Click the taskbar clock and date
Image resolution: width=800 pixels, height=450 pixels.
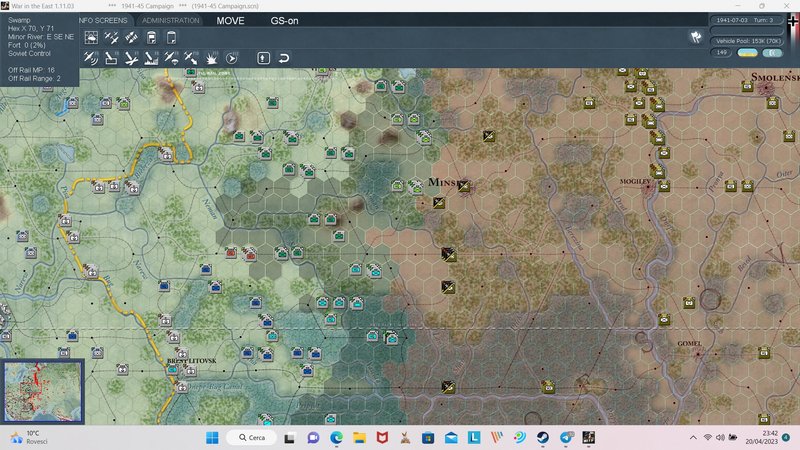(x=762, y=437)
